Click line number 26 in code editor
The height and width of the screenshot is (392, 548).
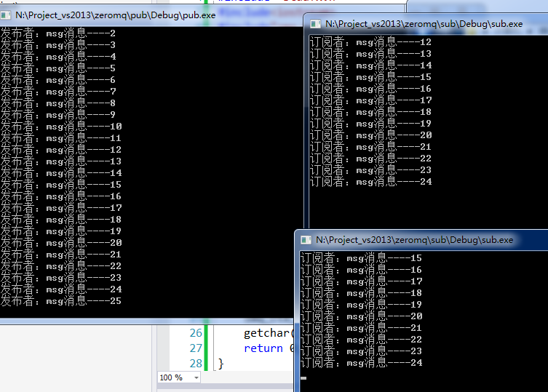[x=196, y=333]
